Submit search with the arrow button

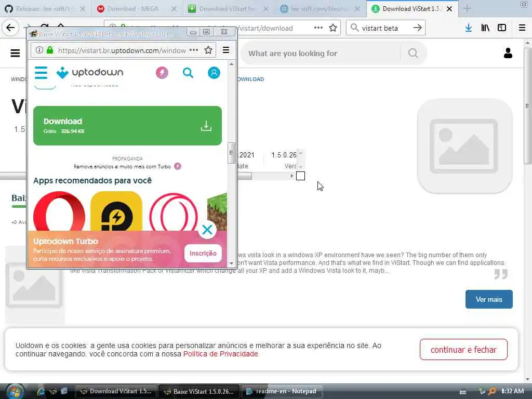[x=418, y=28]
